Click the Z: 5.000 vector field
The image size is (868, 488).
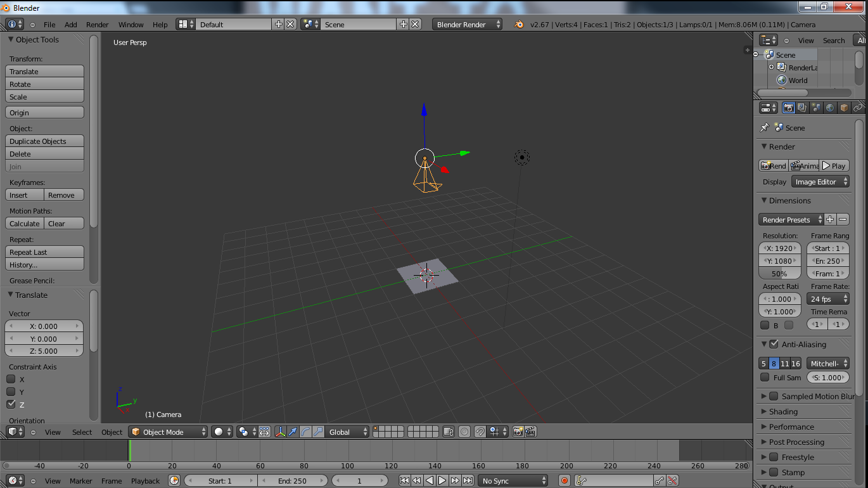coord(44,350)
